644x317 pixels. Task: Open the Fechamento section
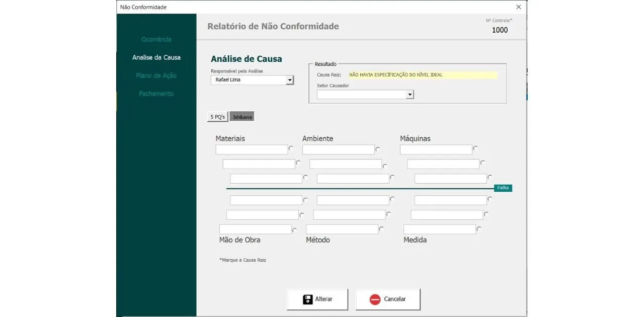(156, 93)
